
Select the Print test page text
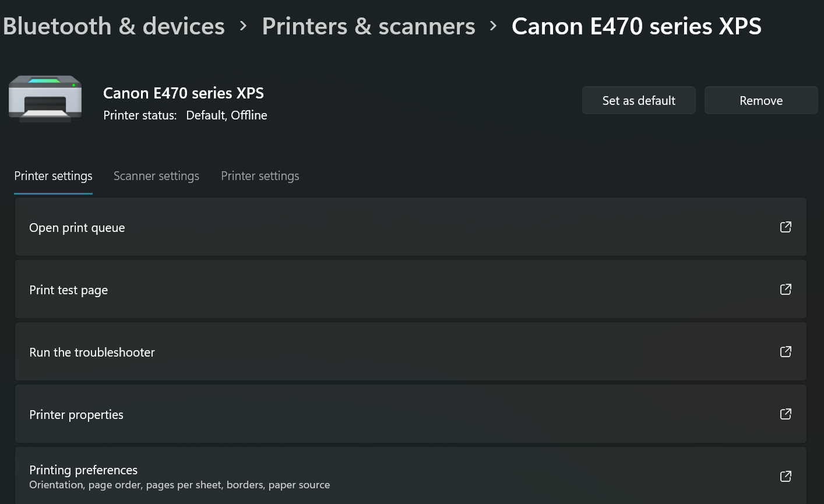click(x=69, y=290)
